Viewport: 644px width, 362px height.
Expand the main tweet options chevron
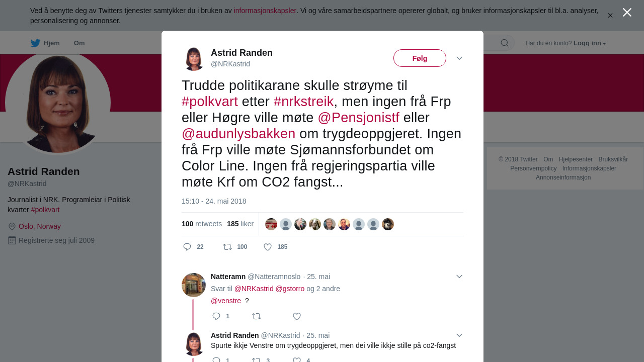(459, 58)
